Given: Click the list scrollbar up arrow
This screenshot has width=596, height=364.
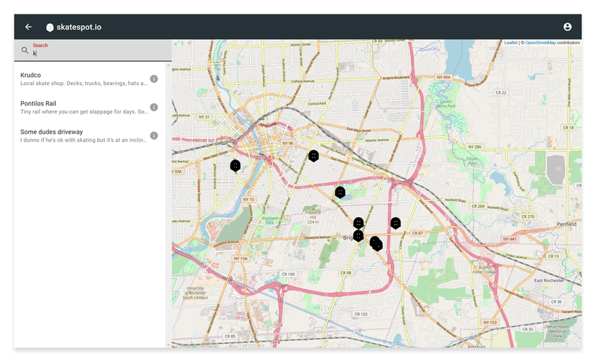Looking at the screenshot, I should click(x=169, y=65).
